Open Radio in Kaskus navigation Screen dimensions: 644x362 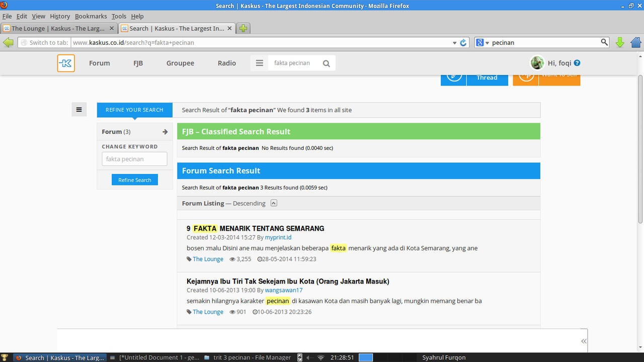227,63
